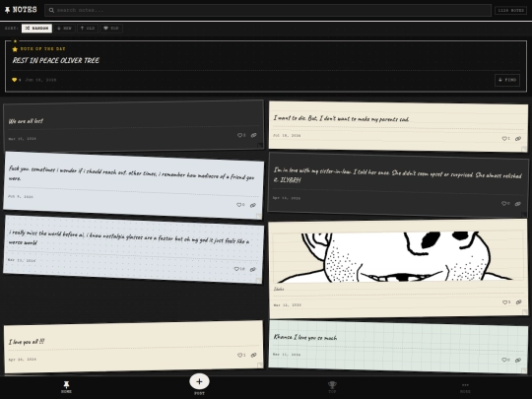Viewport: 532px width, 399px height.
Task: Click the folded corner of 'I want to die' note
Action: [524, 149]
